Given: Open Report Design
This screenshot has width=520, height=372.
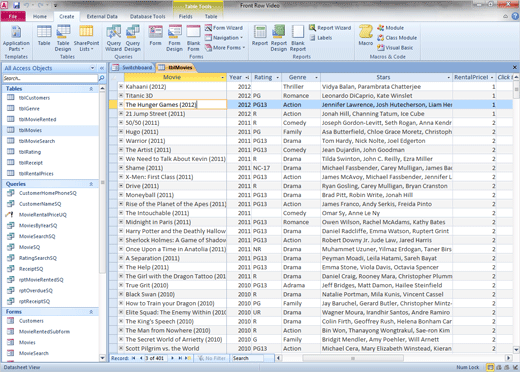Looking at the screenshot, I should point(279,38).
